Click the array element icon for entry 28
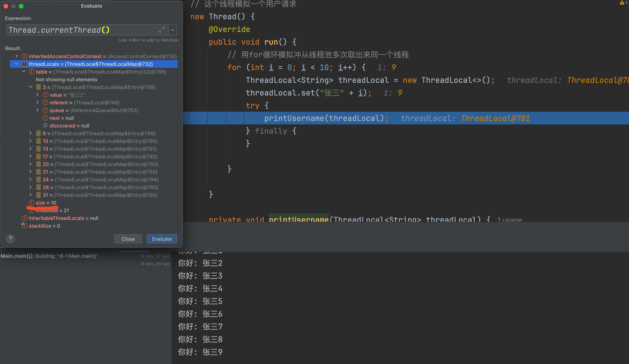Viewport: 629px width, 364px height. [x=39, y=187]
